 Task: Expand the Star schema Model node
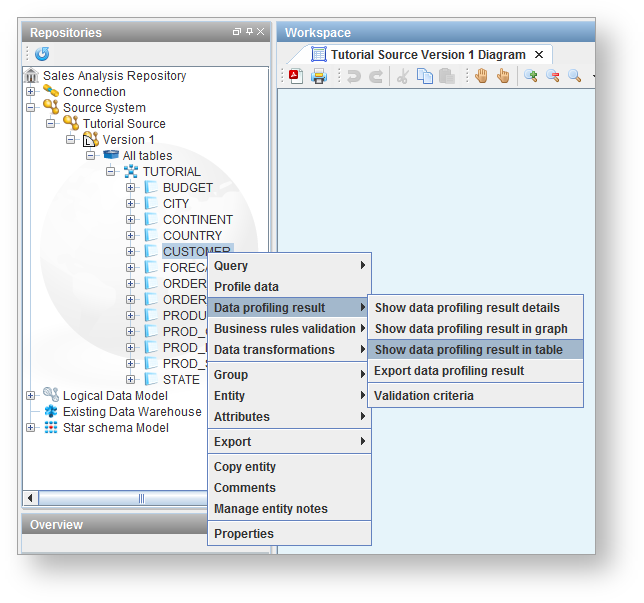click(x=30, y=427)
